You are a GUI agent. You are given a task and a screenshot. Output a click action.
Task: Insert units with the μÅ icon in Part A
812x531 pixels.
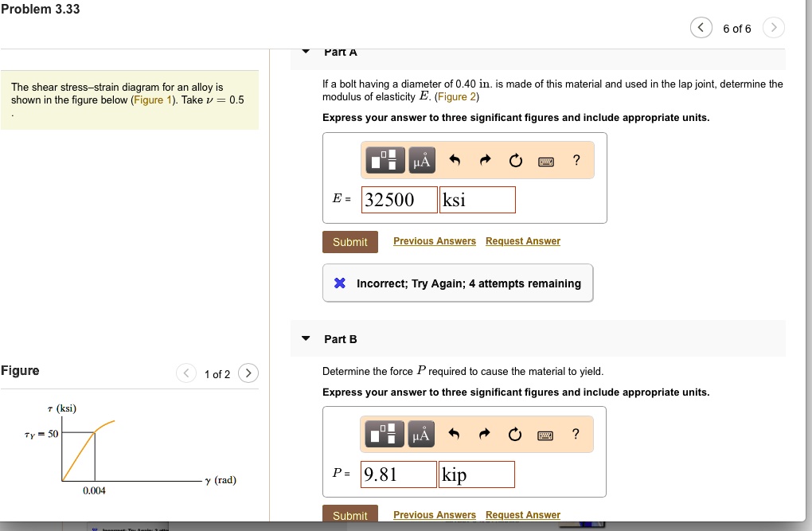(421, 160)
